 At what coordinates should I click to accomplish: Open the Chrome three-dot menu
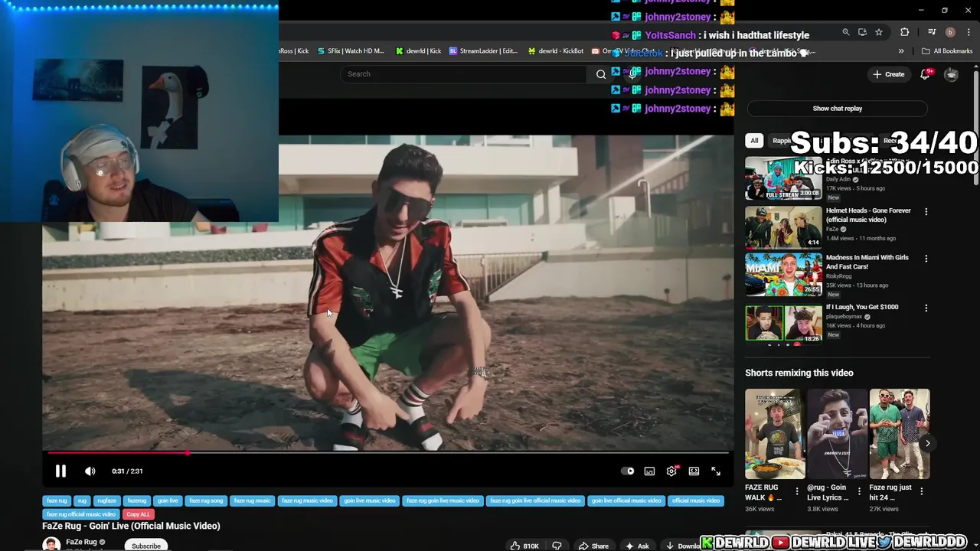[969, 32]
